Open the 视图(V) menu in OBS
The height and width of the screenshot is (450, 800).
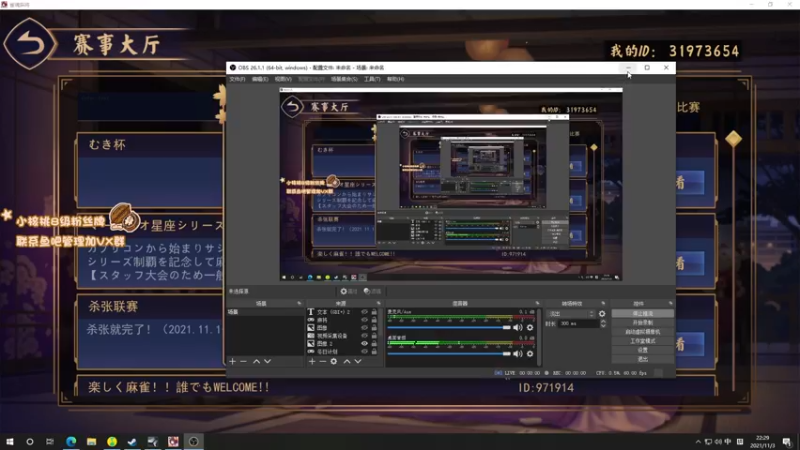click(283, 79)
